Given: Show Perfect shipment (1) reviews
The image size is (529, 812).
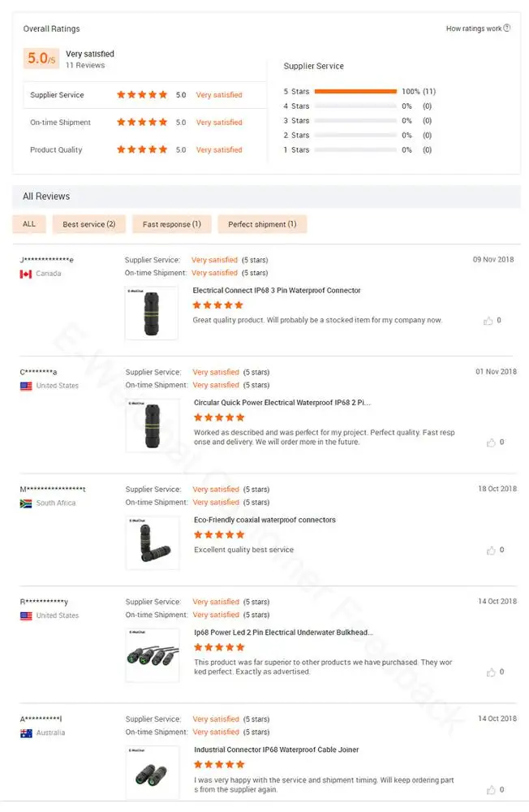Looking at the screenshot, I should pos(262,224).
